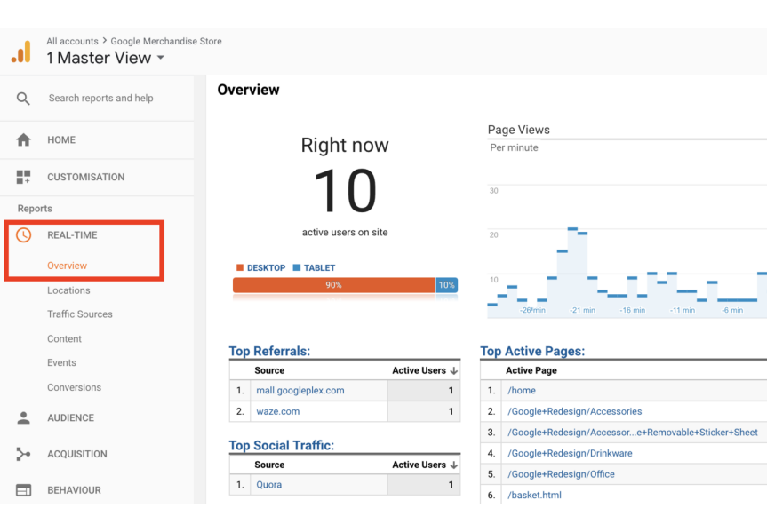Click the 10% tablet bar segment
The width and height of the screenshot is (767, 532).
446,285
